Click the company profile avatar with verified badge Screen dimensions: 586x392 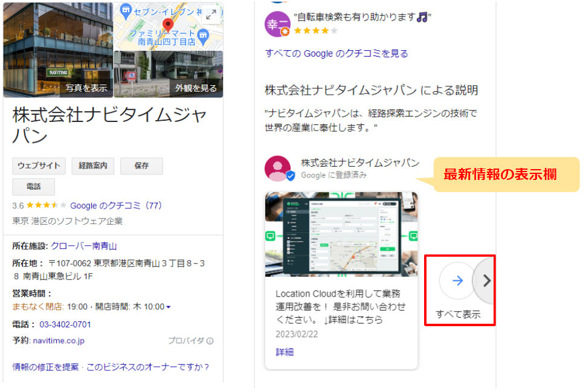[279, 169]
